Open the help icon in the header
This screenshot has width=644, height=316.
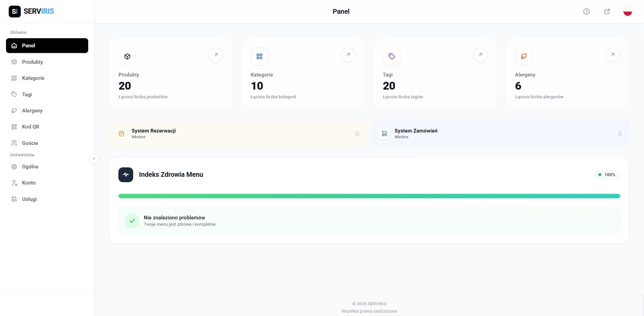586,12
